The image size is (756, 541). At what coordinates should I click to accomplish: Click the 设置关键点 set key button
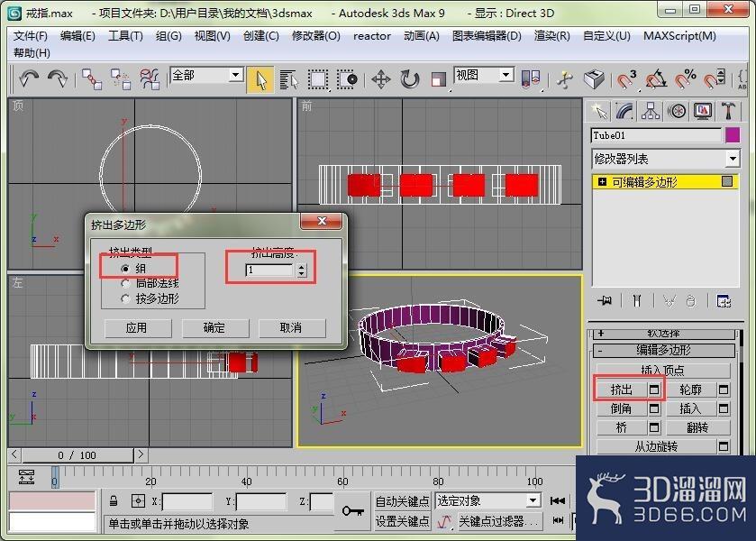[x=402, y=521]
